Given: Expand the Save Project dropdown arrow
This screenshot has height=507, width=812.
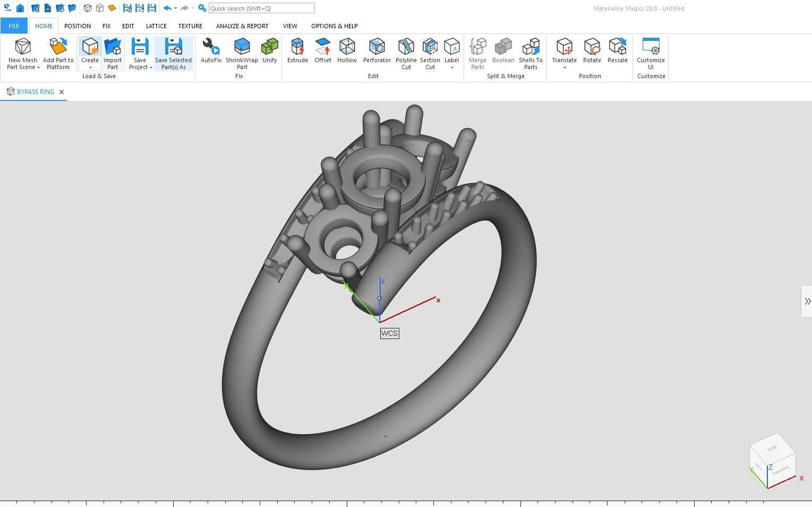Looking at the screenshot, I should [151, 67].
